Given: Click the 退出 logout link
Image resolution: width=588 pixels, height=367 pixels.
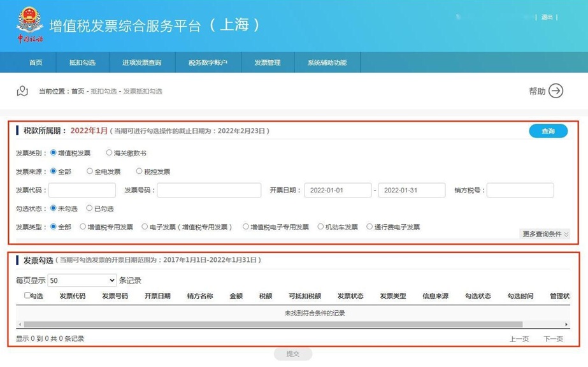Looking at the screenshot, I should tap(547, 17).
